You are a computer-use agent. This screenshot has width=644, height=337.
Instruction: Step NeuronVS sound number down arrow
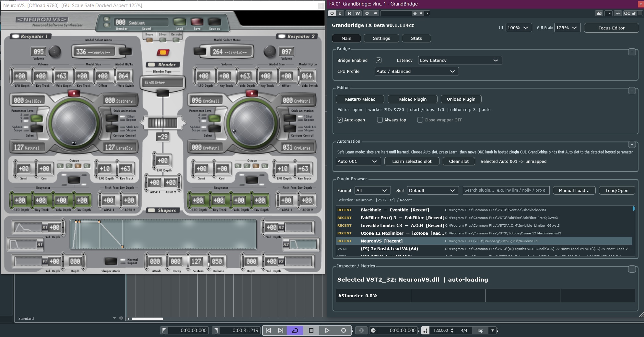(107, 25)
